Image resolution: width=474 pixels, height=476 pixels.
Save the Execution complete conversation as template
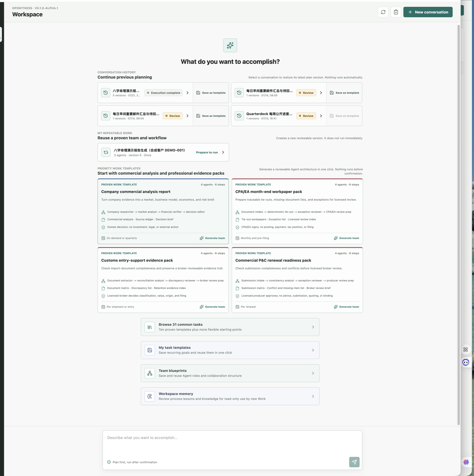pos(211,93)
